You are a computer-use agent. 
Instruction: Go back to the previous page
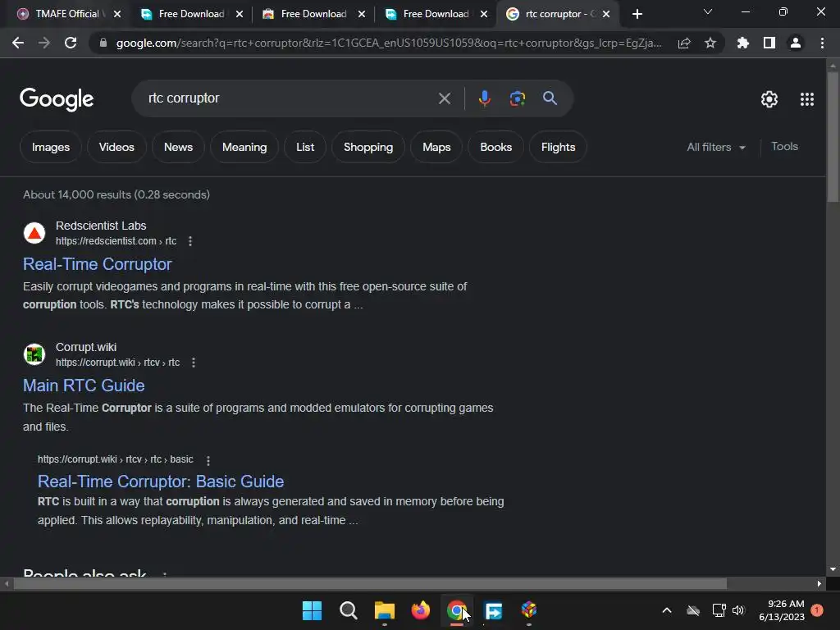click(18, 43)
